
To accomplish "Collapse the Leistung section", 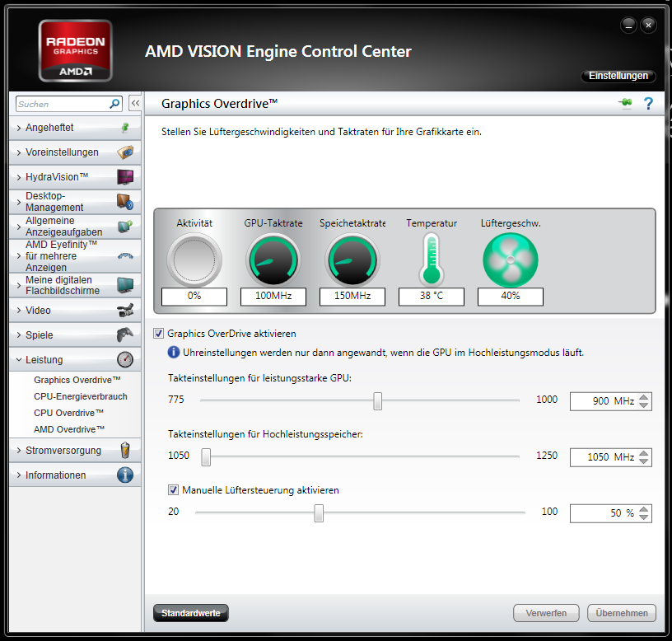I will click(x=75, y=360).
